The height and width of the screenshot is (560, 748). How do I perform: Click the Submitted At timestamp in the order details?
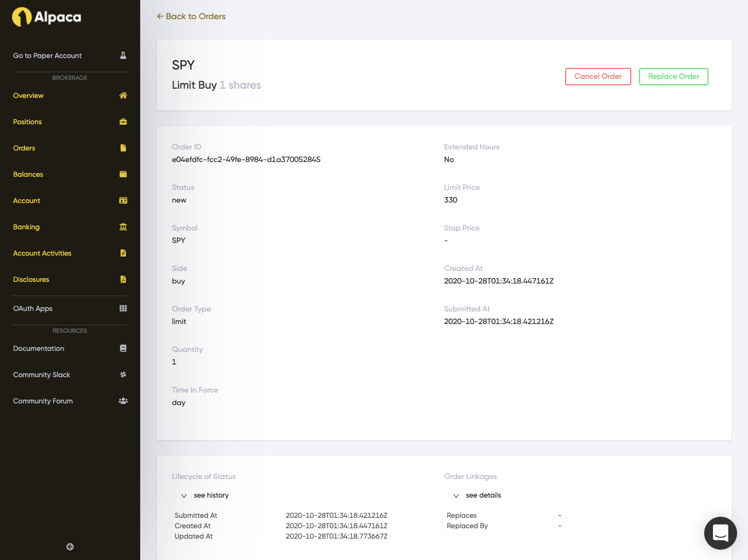[499, 322]
